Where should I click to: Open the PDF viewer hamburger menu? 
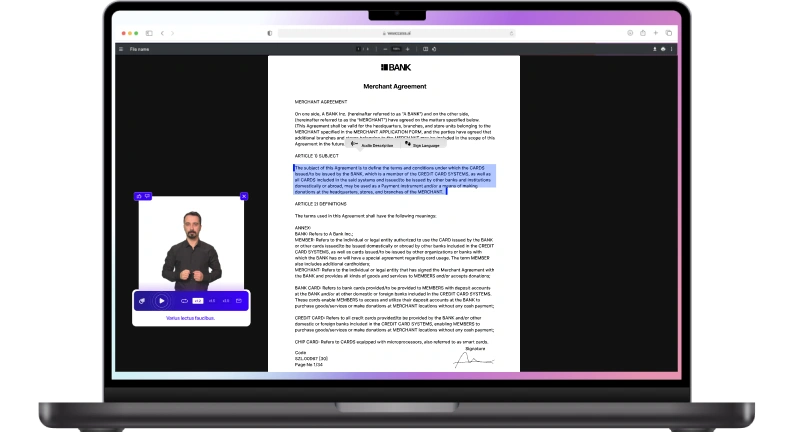[122, 48]
